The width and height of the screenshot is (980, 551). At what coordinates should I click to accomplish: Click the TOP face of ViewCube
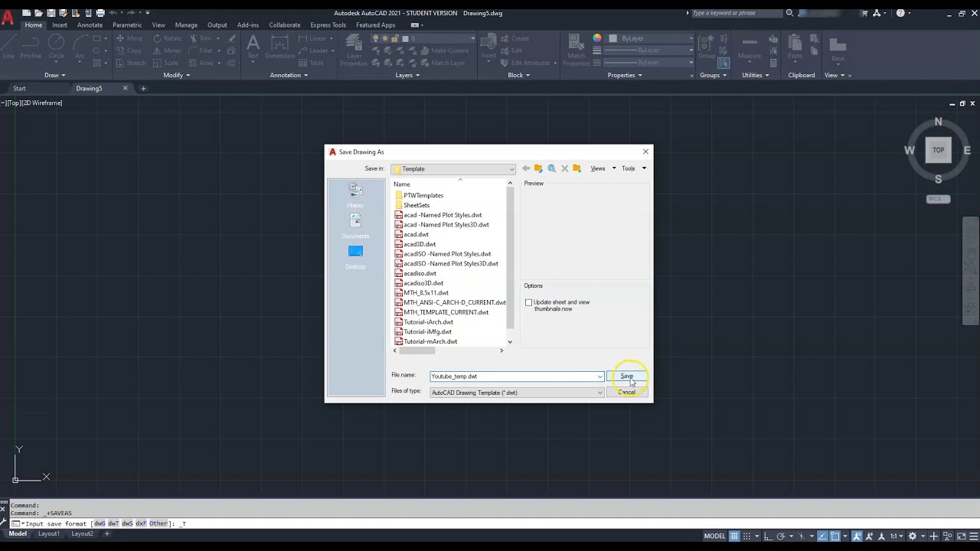coord(938,150)
